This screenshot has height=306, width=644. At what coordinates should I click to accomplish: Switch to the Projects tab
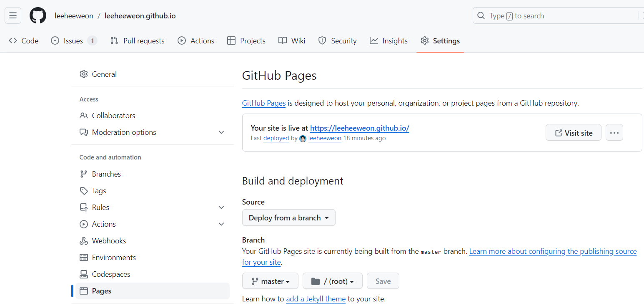tap(246, 41)
